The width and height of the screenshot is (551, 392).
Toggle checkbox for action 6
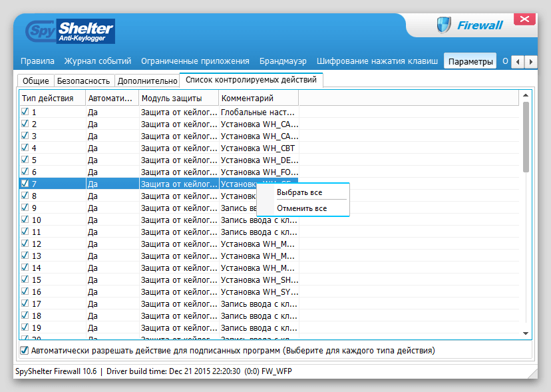[x=25, y=172]
